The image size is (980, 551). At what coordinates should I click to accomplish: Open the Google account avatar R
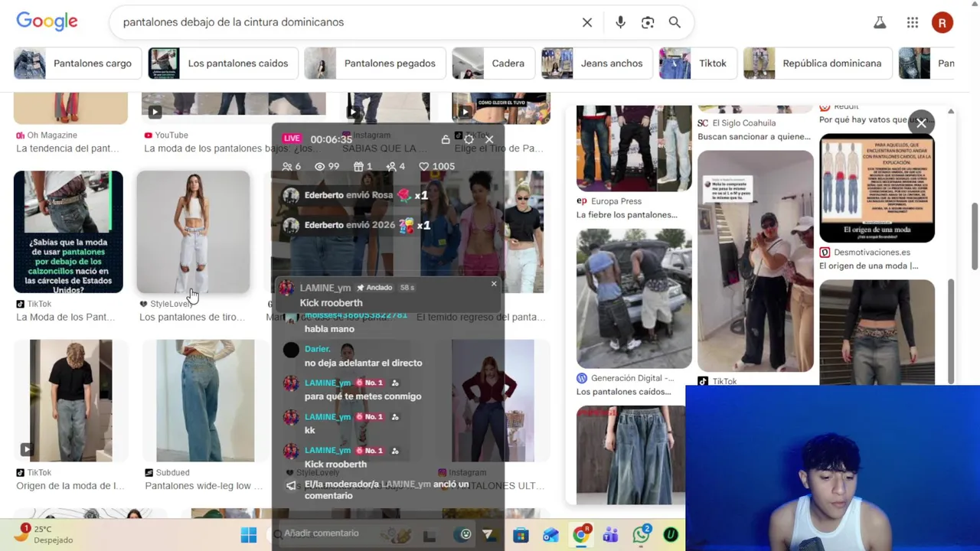942,23
